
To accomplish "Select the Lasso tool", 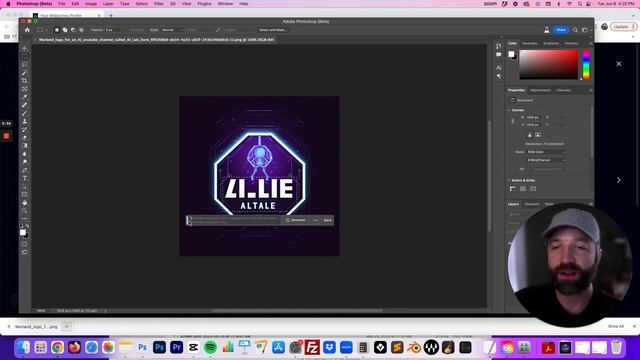I will (x=24, y=64).
